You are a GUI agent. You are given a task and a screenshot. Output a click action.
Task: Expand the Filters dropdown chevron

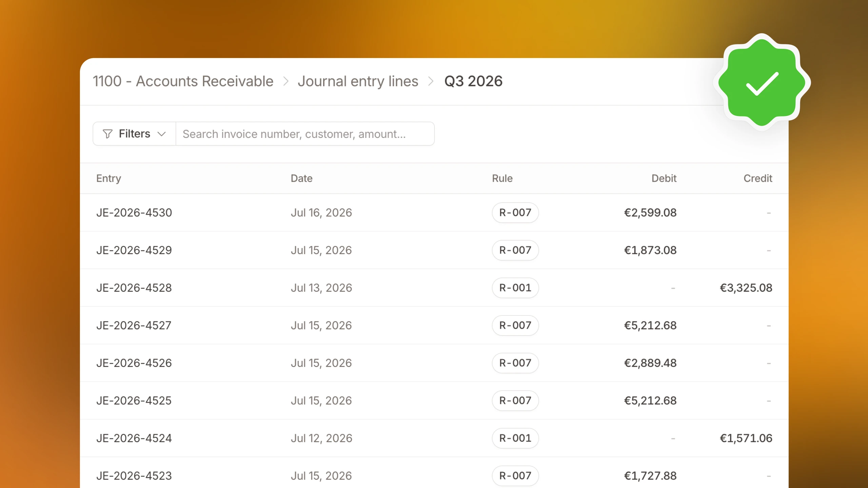[162, 134]
